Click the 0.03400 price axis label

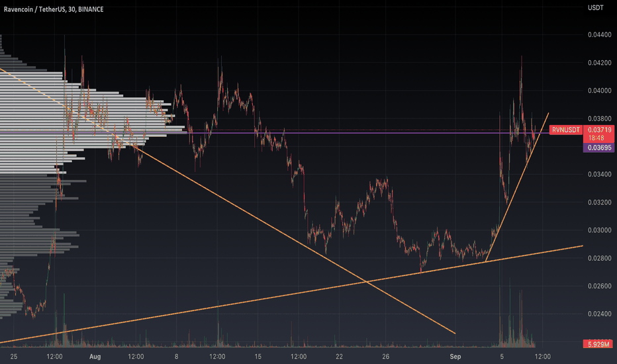tap(599, 174)
